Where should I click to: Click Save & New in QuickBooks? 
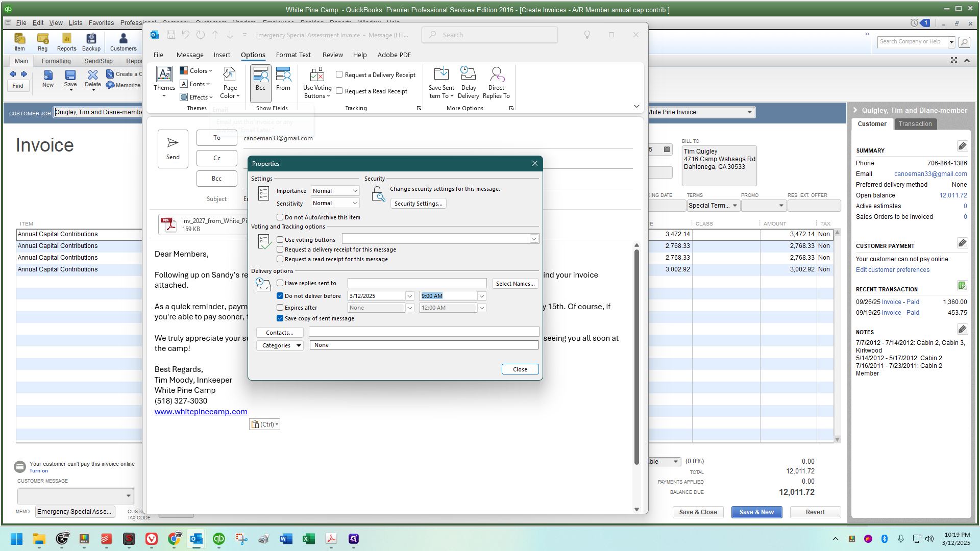(756, 512)
